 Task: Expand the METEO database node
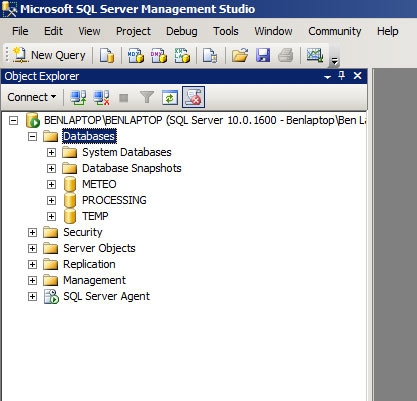point(51,184)
